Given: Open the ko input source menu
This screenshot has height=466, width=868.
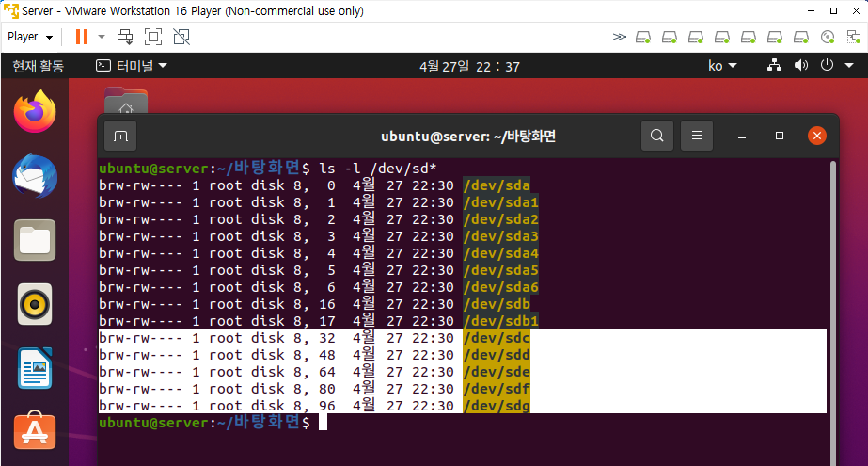Looking at the screenshot, I should 722,66.
